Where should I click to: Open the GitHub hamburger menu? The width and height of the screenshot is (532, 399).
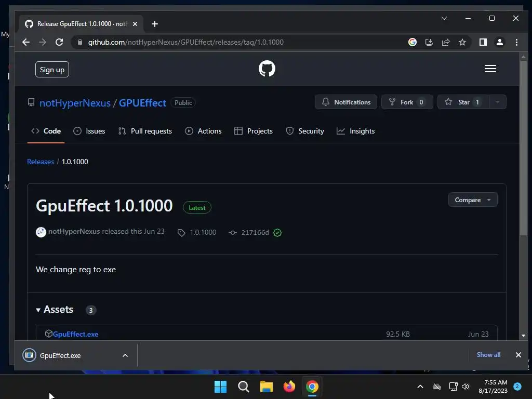(490, 69)
